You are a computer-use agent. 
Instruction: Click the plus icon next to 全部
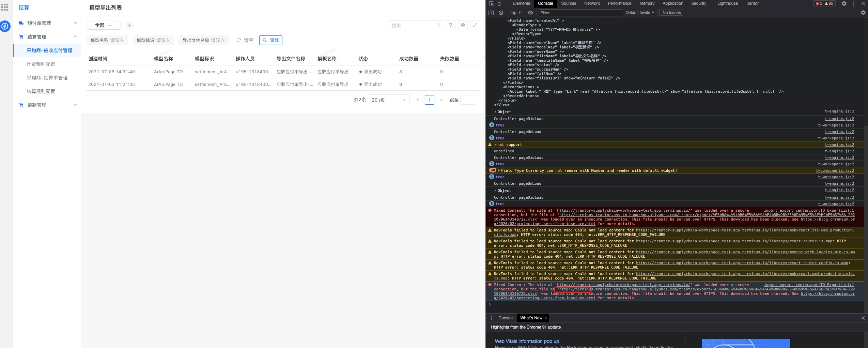click(129, 25)
